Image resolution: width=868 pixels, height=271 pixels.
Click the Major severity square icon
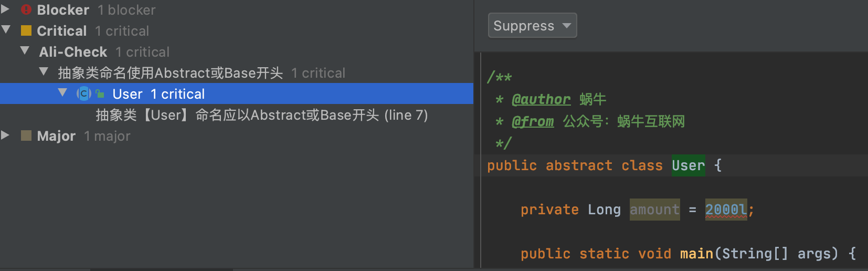point(26,135)
